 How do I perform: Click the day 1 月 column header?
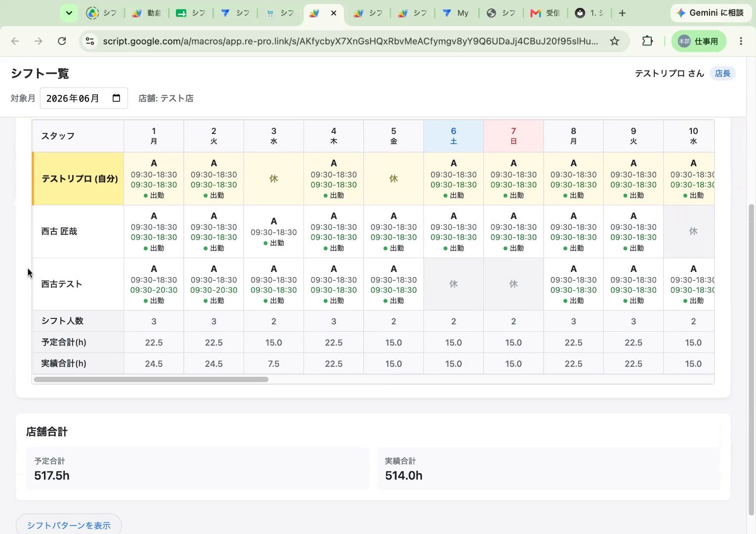point(154,136)
